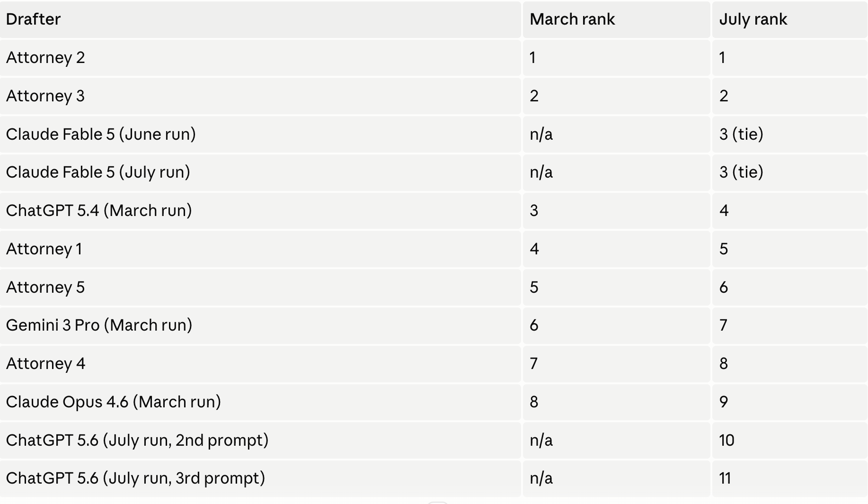Click the Drafter column header
This screenshot has width=868, height=504.
pos(260,19)
